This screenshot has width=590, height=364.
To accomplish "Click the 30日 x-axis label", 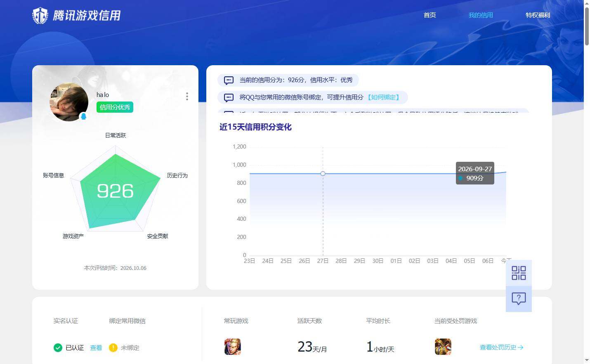I will [378, 261].
